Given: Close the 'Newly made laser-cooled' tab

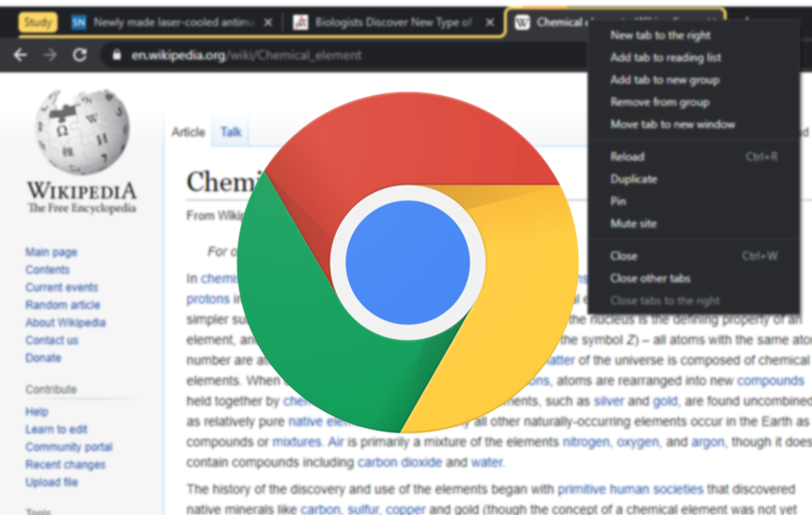Looking at the screenshot, I should pyautogui.click(x=268, y=22).
